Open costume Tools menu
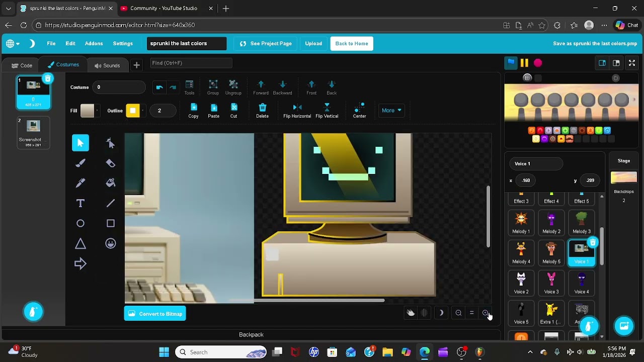Screen dimensions: 644x362 pyautogui.click(x=189, y=87)
